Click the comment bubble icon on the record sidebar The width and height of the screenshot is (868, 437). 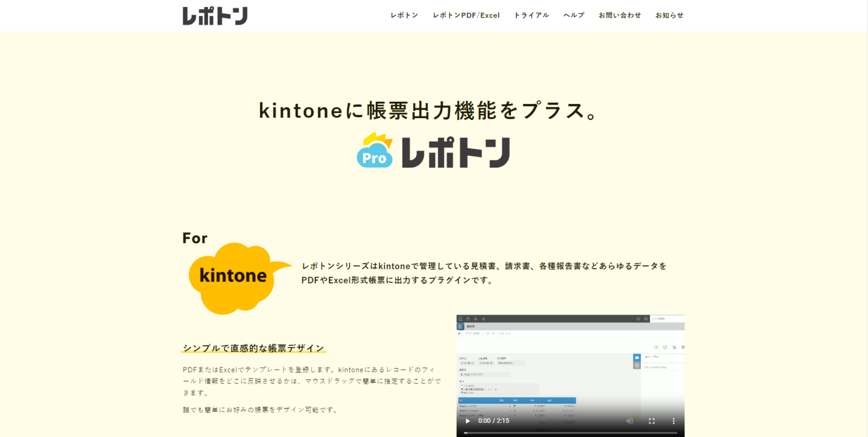click(x=637, y=356)
